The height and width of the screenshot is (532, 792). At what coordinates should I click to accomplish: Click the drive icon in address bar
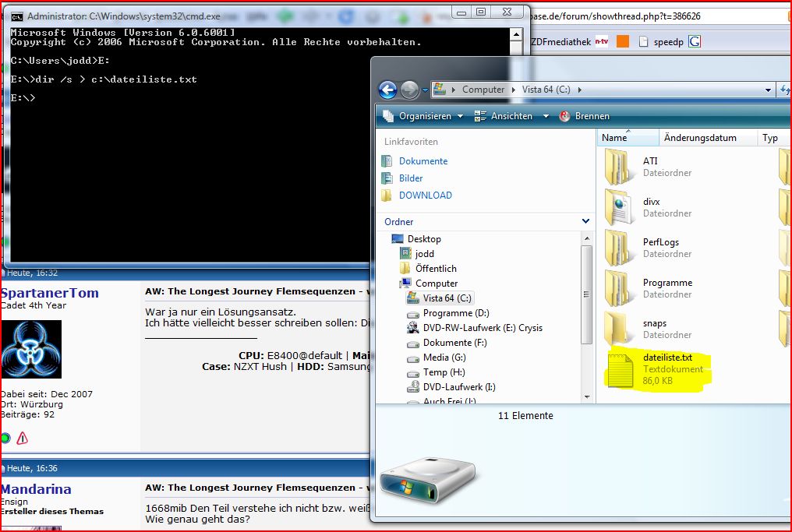click(440, 90)
